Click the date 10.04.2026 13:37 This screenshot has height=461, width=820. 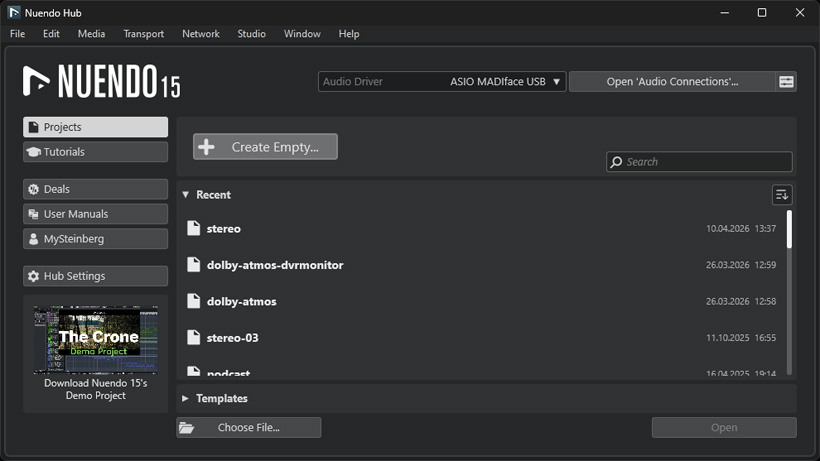[741, 228]
